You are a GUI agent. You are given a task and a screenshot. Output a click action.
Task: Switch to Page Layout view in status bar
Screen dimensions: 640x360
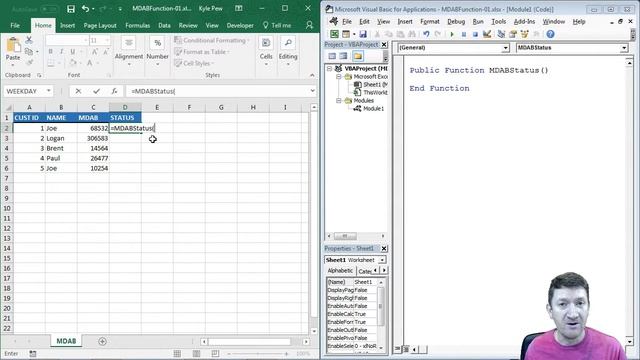[196, 353]
